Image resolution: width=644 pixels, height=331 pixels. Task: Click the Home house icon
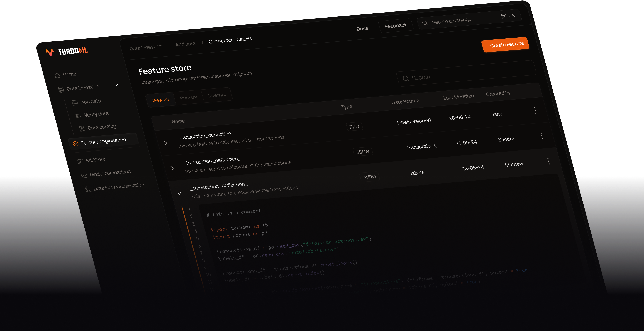[57, 75]
